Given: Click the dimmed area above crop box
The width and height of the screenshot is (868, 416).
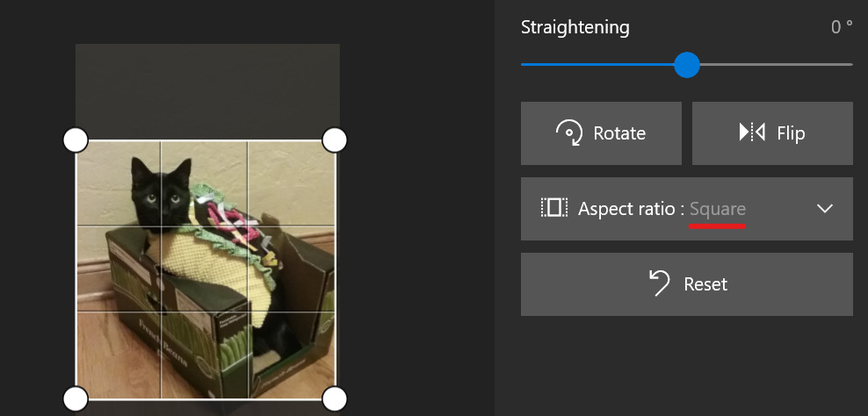Looking at the screenshot, I should pyautogui.click(x=207, y=88).
